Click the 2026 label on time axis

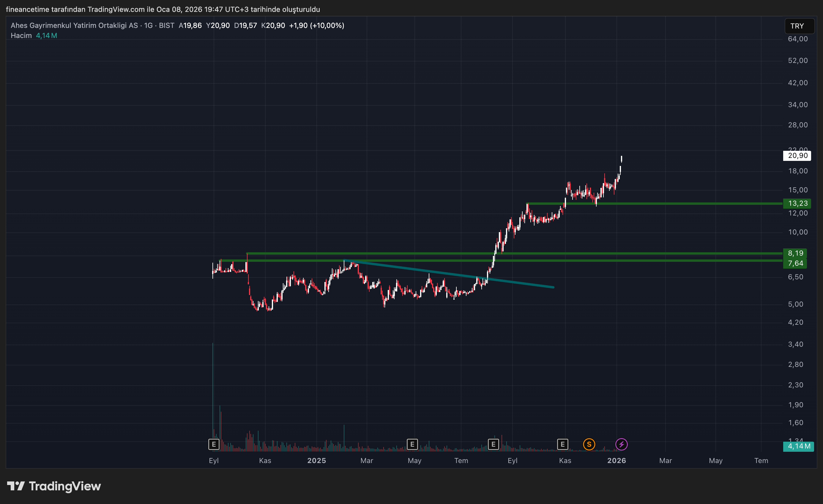coord(616,461)
